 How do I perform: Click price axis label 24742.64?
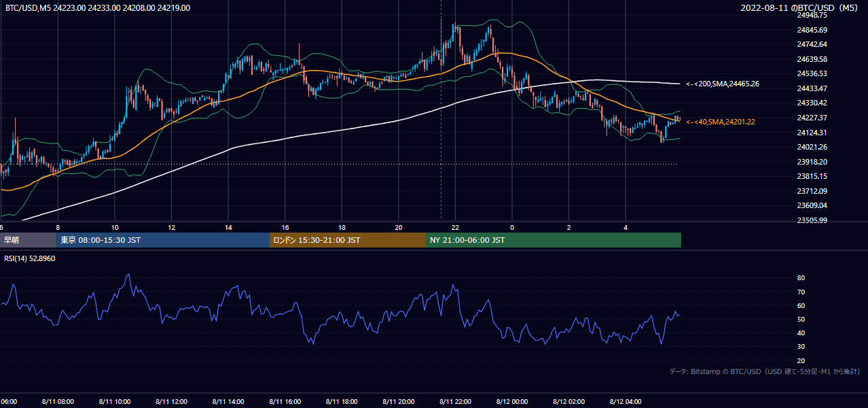pos(812,44)
